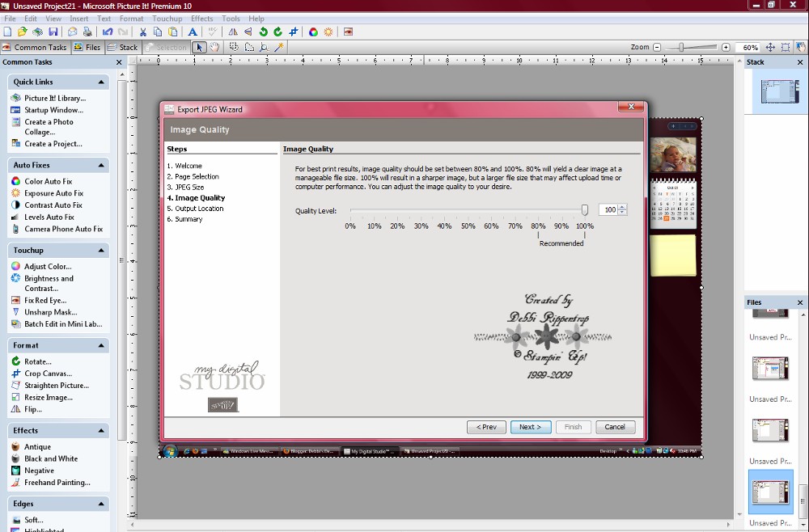Click the sun exposure fix toolbar icon
The image size is (809, 532).
point(328,32)
